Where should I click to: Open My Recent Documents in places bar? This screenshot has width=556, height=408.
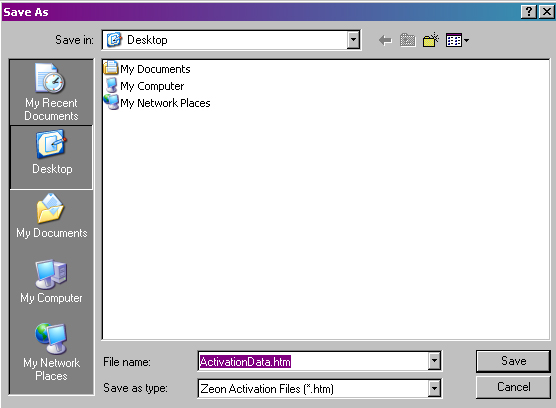[x=51, y=92]
